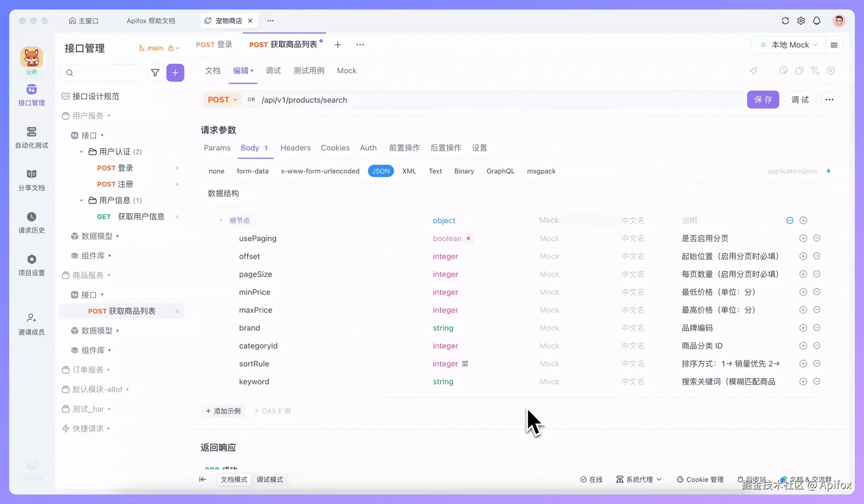Select JSON body type
The image size is (864, 504).
point(381,171)
